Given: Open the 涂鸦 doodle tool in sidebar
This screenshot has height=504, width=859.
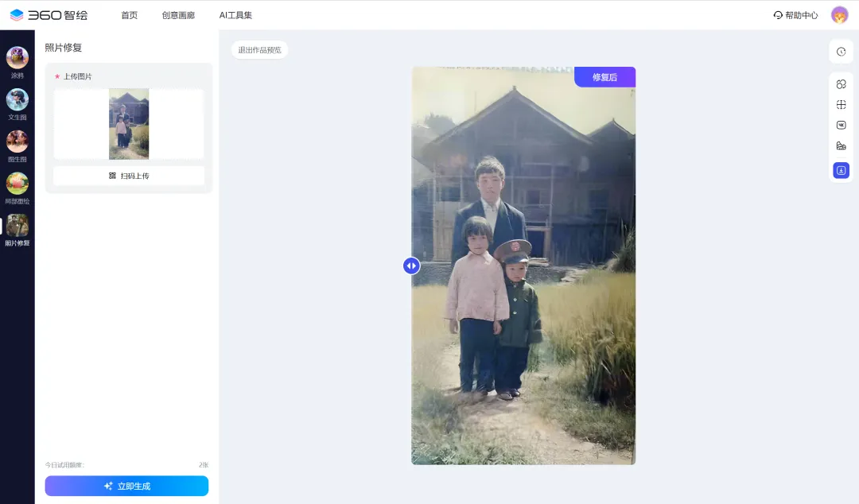Looking at the screenshot, I should (x=17, y=58).
